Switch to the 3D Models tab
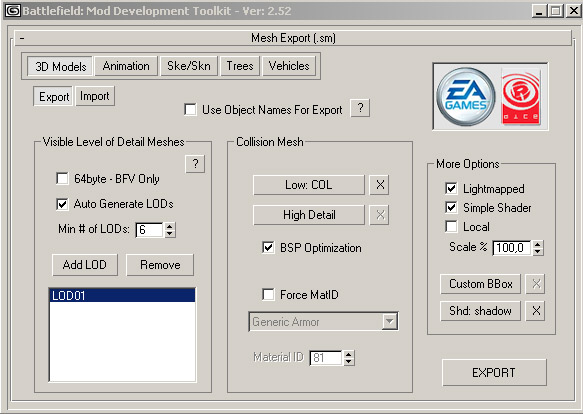Screen dimensions: 583x414 click(60, 66)
